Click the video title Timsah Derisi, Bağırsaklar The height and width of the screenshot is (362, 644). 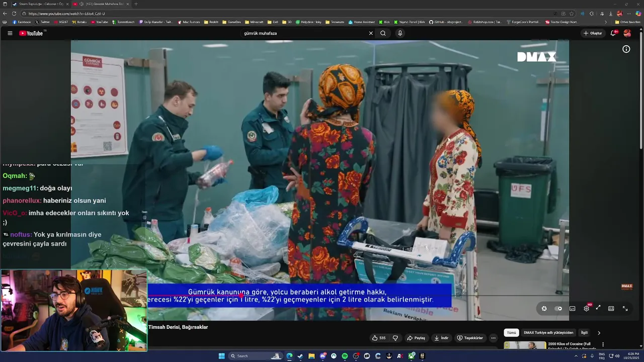[x=178, y=327]
